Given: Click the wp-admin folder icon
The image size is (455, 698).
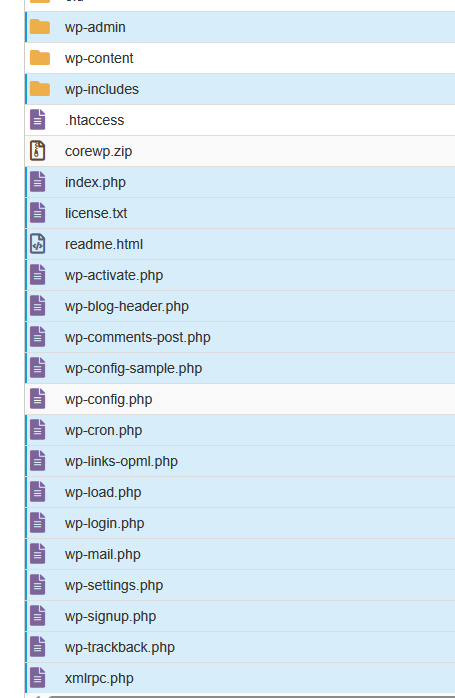Looking at the screenshot, I should (40, 27).
